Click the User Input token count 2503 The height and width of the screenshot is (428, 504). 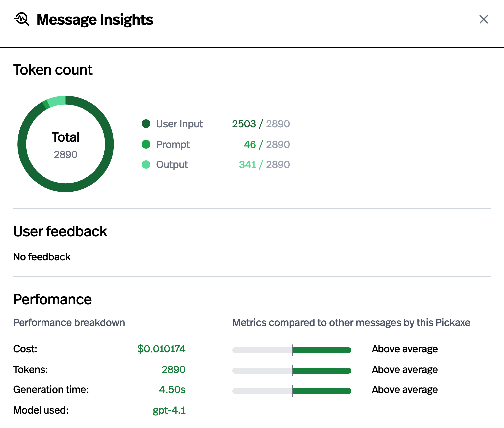tap(244, 124)
